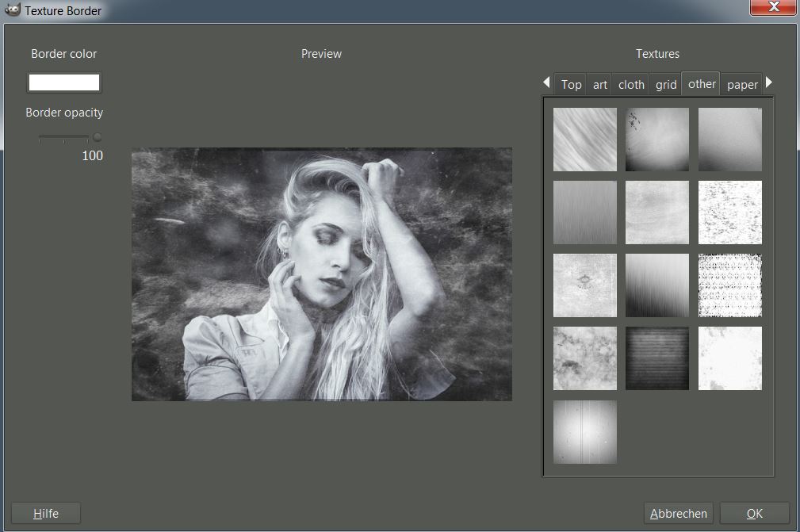This screenshot has height=532, width=800.
Task: Select the last texture with vertical lines
Action: point(584,431)
